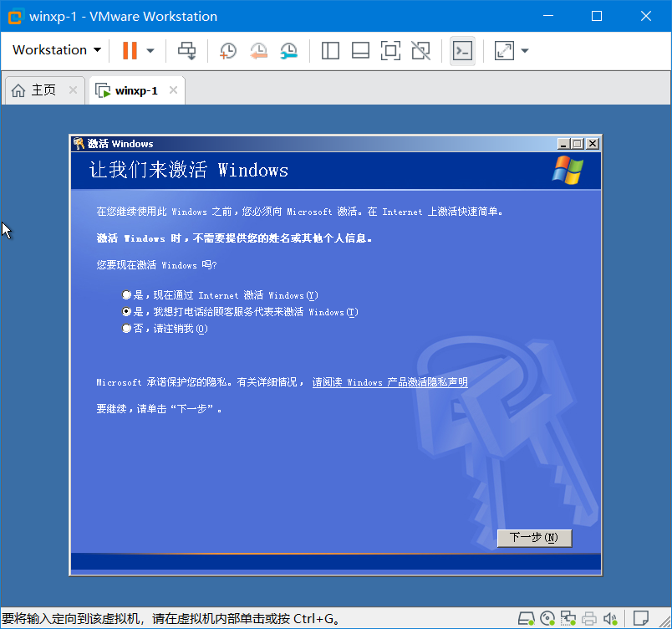This screenshot has height=629, width=672.
Task: Click the sound card status icon
Action: [x=610, y=618]
